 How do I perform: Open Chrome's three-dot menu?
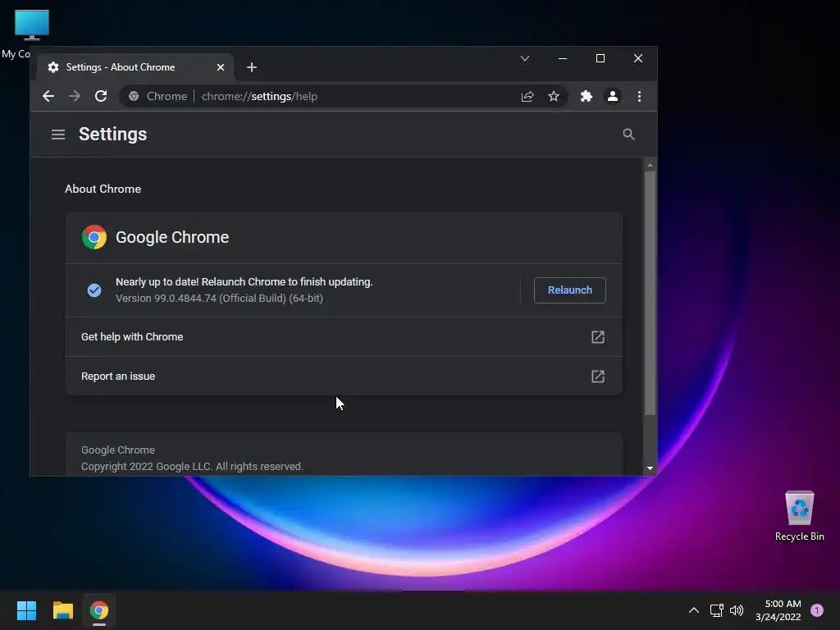coord(639,97)
